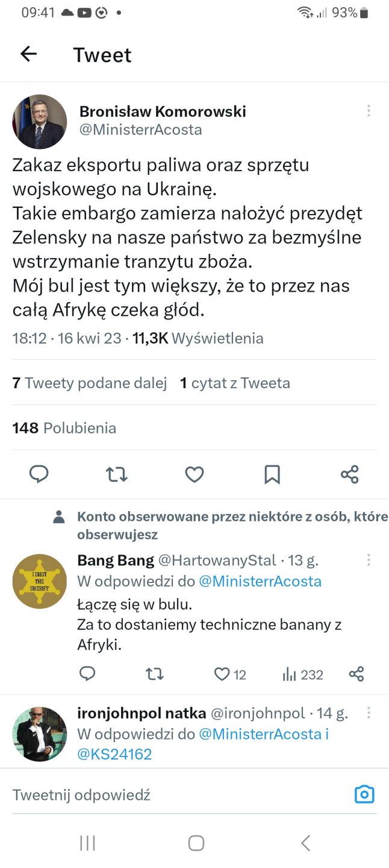Like the main tweet with heart icon

(194, 474)
